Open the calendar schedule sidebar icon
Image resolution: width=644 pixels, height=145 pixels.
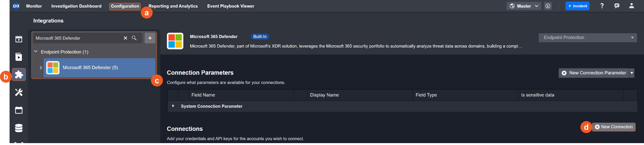point(19,110)
